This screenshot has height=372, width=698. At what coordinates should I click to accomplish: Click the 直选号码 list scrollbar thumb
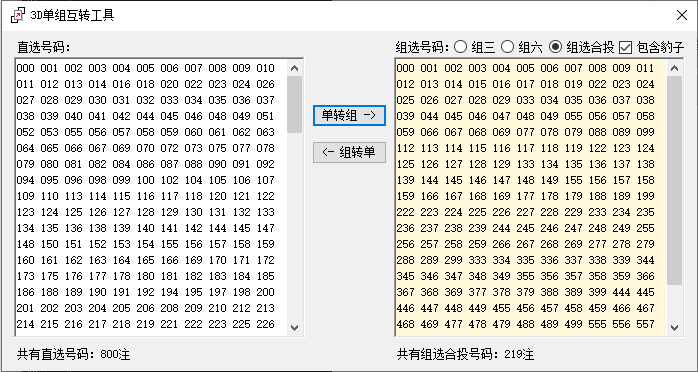294,105
